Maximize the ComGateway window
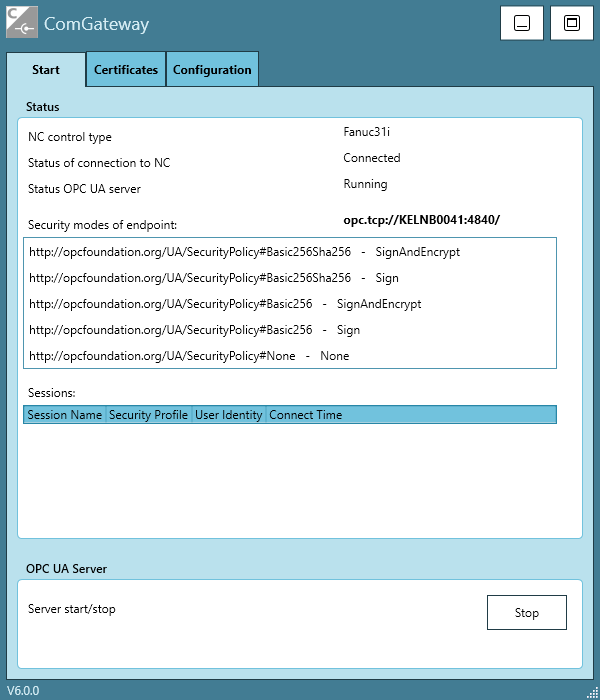The width and height of the screenshot is (600, 700). tap(572, 23)
